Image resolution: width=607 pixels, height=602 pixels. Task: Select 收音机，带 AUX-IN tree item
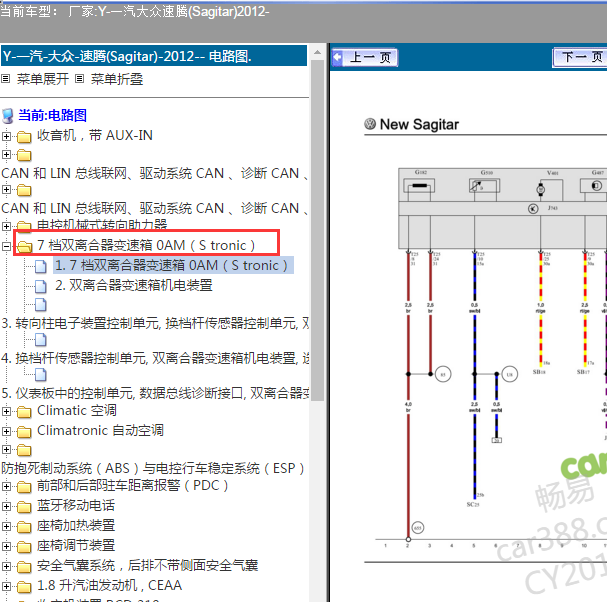click(x=94, y=135)
